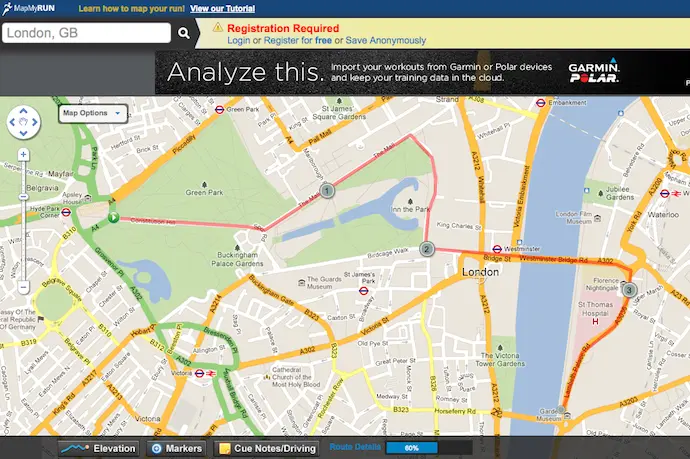Pan map left with the arrow
Viewport: 690px width, 459px height.
point(12,122)
